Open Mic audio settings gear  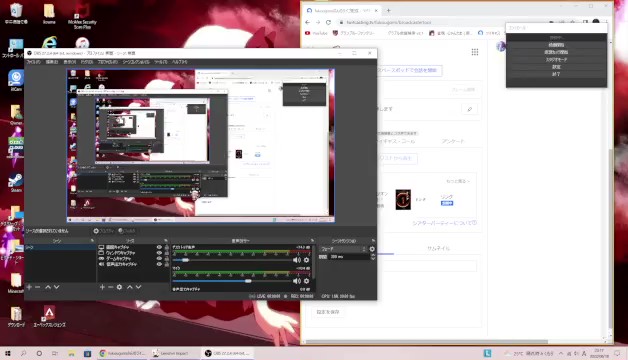(307, 281)
